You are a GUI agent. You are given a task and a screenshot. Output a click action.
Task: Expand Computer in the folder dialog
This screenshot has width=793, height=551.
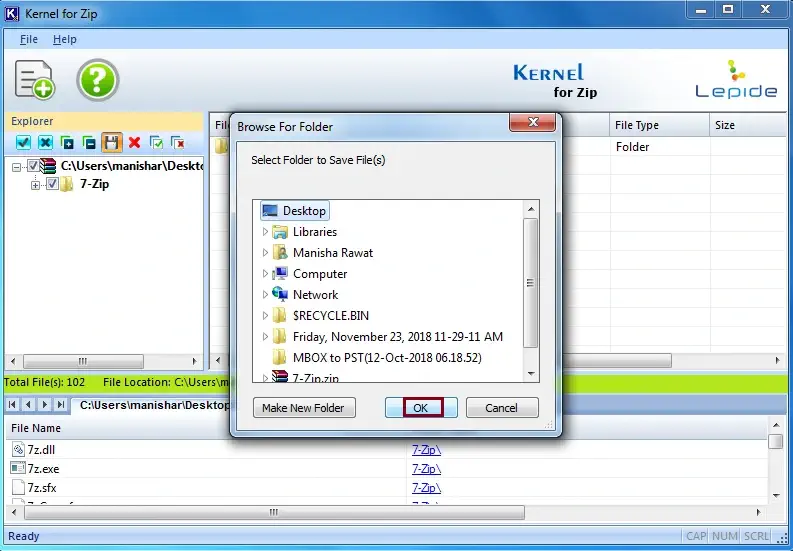pos(265,274)
